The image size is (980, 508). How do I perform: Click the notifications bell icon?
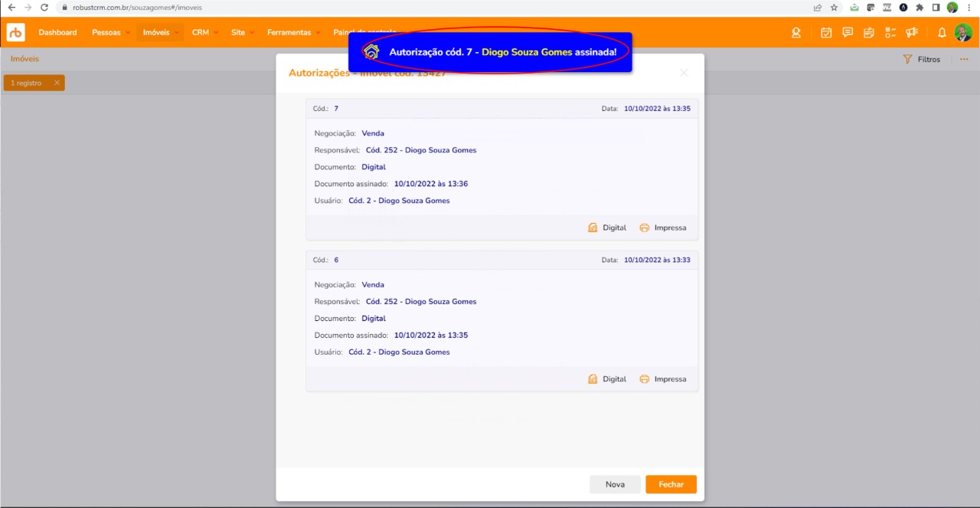942,32
